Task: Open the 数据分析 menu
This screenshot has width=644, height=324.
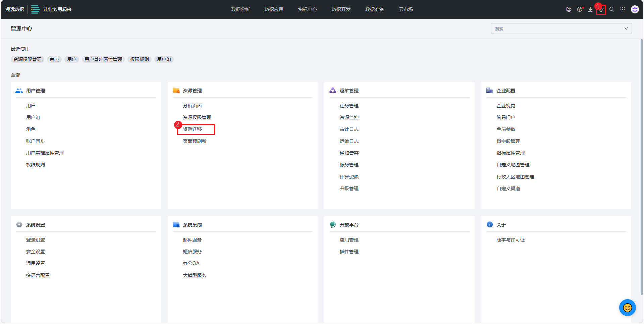Action: click(240, 9)
